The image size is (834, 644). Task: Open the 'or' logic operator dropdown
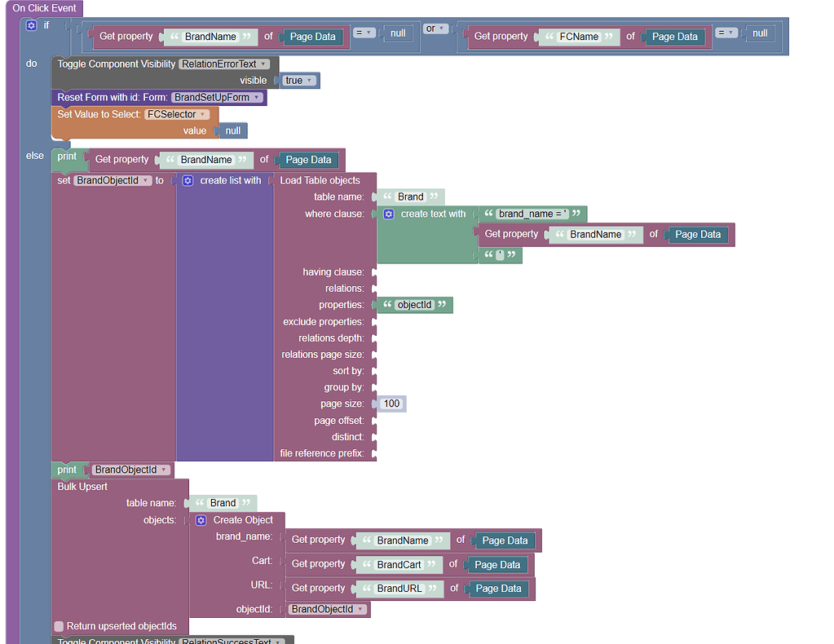pos(436,29)
